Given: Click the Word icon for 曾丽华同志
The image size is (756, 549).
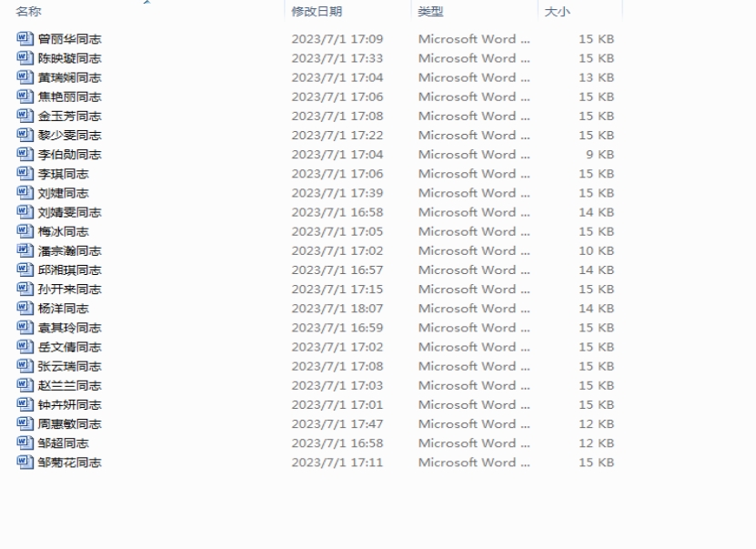Looking at the screenshot, I should coord(25,39).
